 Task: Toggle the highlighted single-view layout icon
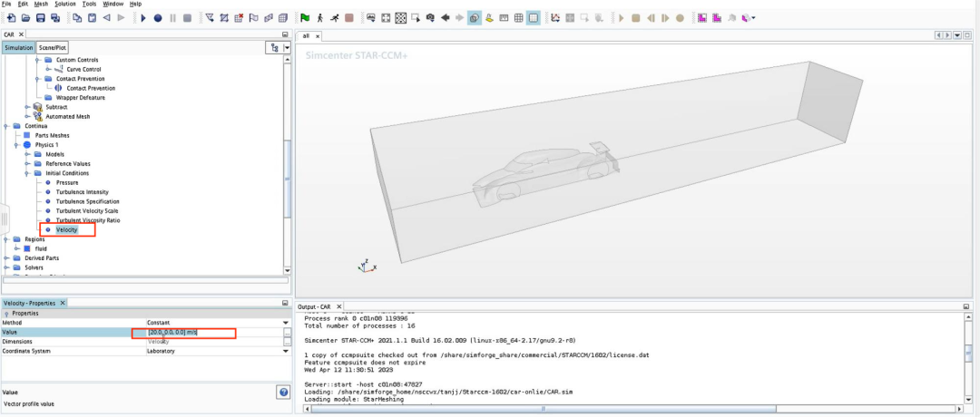534,18
